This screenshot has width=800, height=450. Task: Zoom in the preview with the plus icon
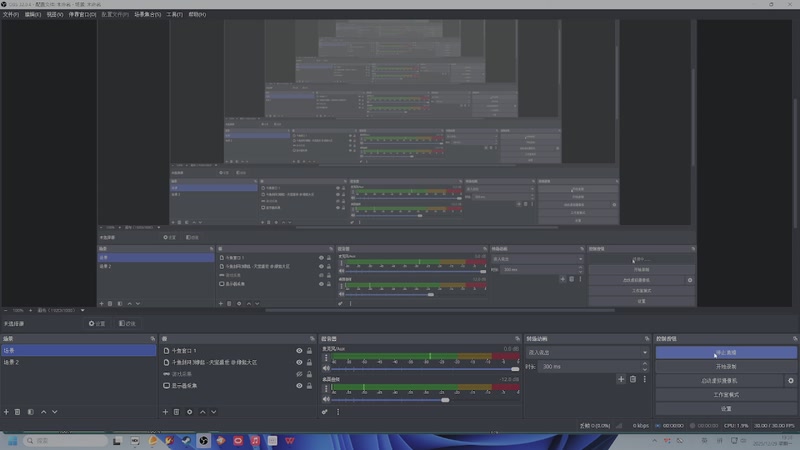tap(30, 310)
